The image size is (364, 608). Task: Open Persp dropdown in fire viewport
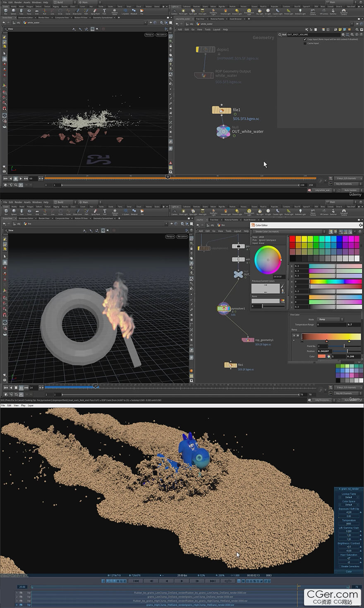coord(170,237)
